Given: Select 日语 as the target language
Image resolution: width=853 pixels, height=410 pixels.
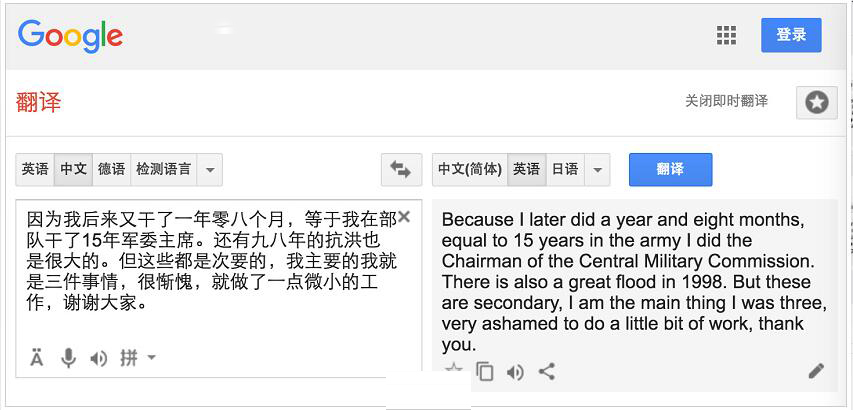Looking at the screenshot, I should tap(565, 170).
